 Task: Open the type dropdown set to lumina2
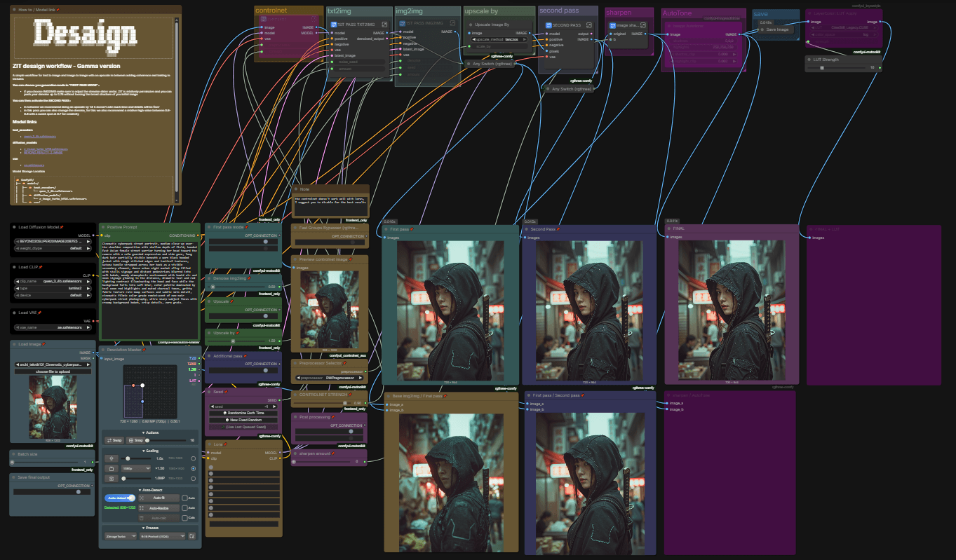pyautogui.click(x=53, y=288)
